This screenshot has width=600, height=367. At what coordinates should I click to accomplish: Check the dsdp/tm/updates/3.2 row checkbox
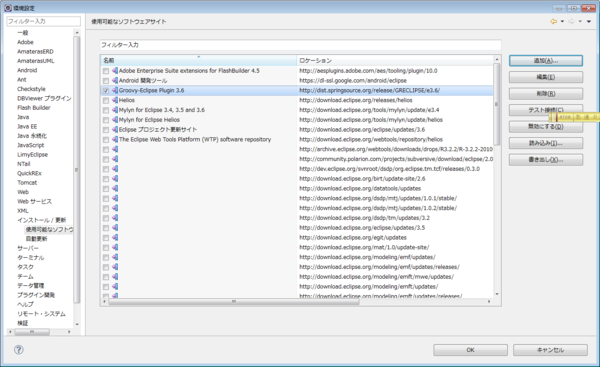[106, 218]
